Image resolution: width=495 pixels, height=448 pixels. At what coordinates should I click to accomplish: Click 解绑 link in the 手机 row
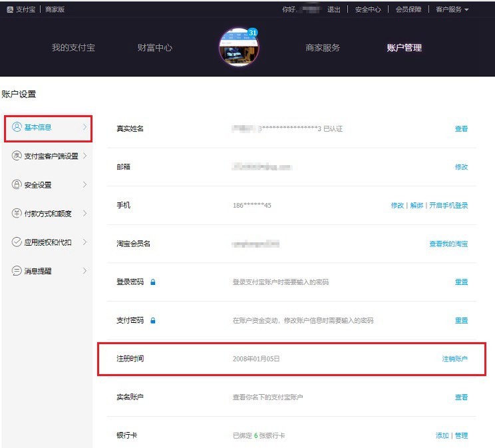pos(416,205)
